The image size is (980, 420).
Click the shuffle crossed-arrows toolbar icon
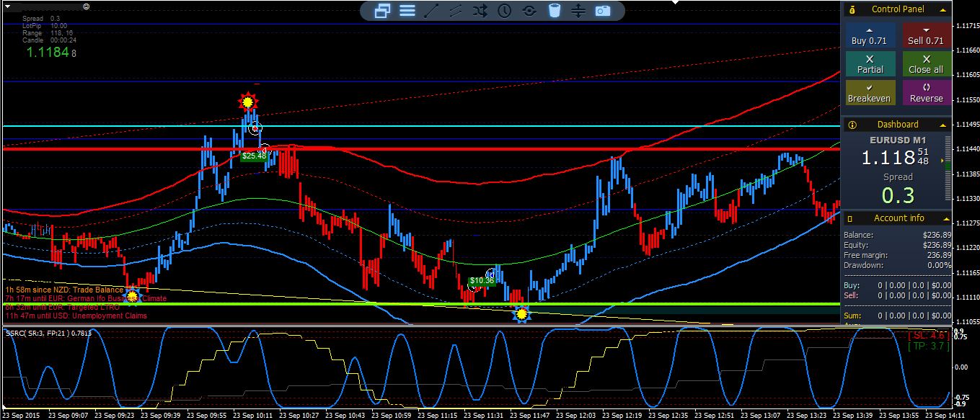coord(480,11)
